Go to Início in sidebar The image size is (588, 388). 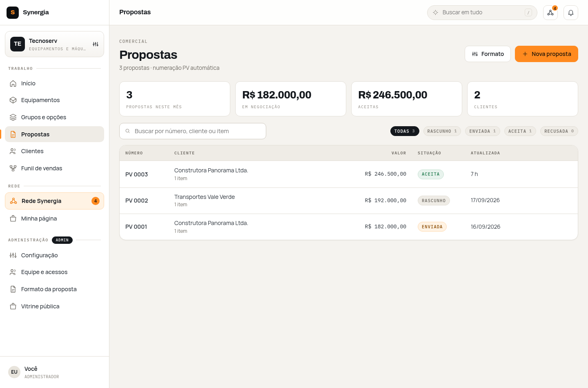tap(54, 83)
